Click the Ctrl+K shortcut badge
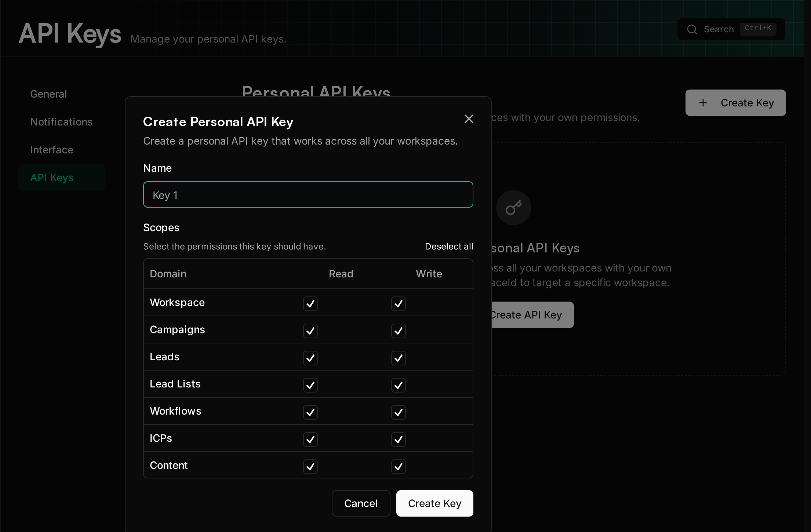 click(758, 29)
